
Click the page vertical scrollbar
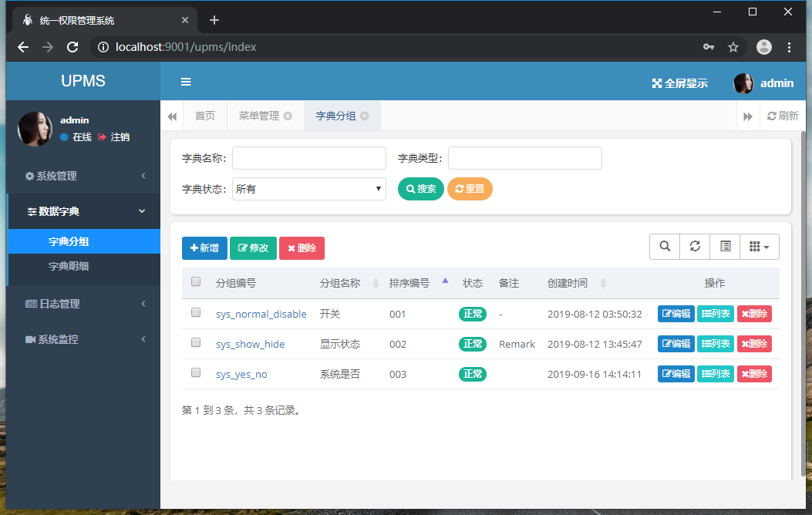[x=804, y=303]
